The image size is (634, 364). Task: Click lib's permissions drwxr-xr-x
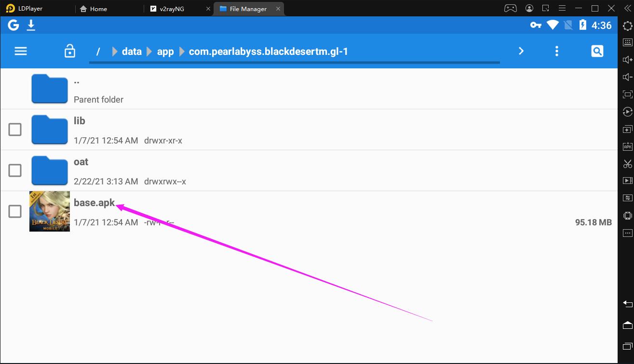pyautogui.click(x=163, y=141)
